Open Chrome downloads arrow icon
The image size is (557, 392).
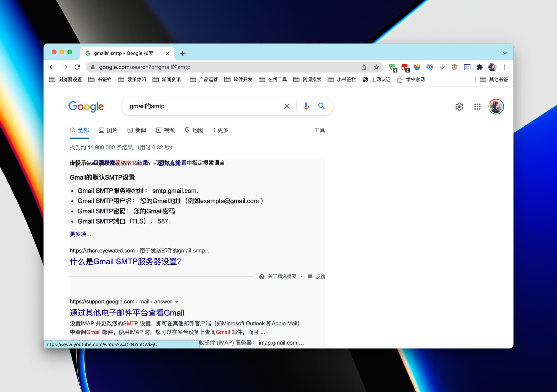[x=442, y=67]
